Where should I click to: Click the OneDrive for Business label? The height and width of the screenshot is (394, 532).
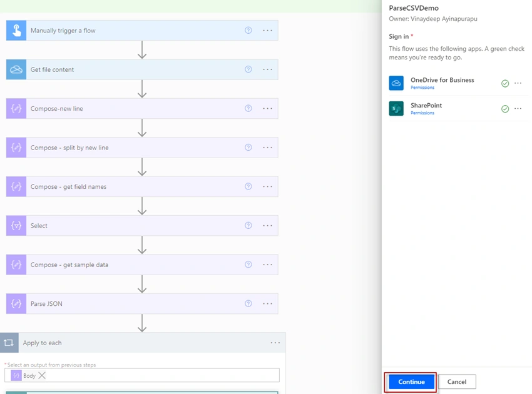point(442,80)
